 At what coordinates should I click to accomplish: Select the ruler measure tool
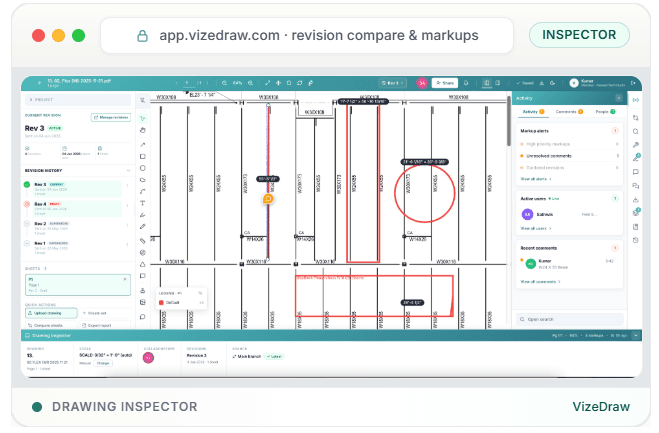[x=142, y=241]
